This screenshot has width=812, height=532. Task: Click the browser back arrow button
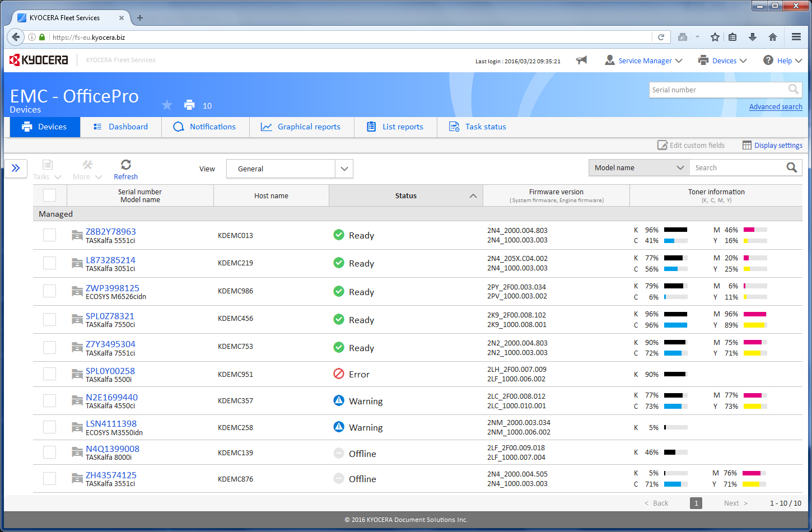point(16,37)
